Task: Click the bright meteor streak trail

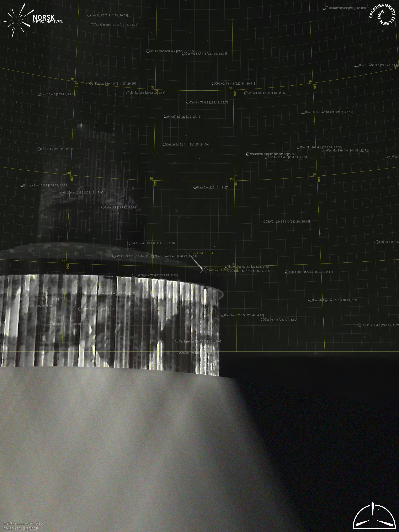Action: pyautogui.click(x=196, y=262)
